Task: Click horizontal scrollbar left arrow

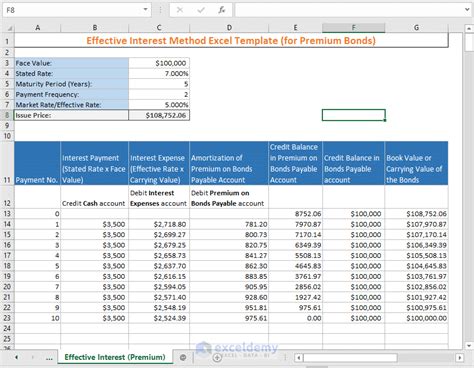Action: click(299, 358)
